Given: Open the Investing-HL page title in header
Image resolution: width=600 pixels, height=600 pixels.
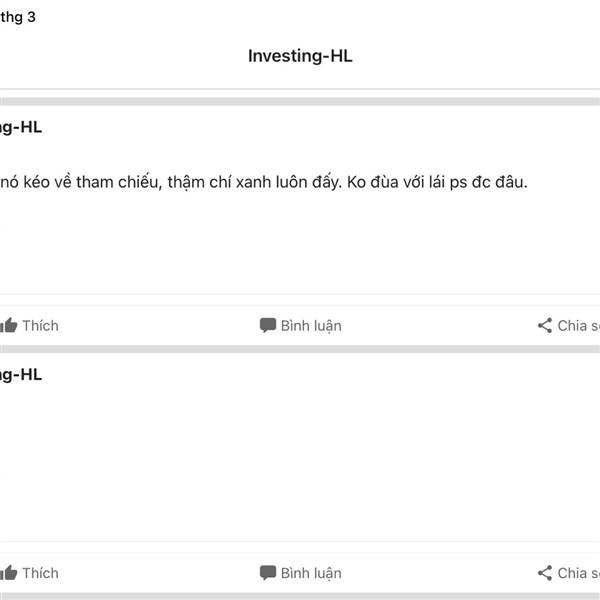Looking at the screenshot, I should coord(300,56).
